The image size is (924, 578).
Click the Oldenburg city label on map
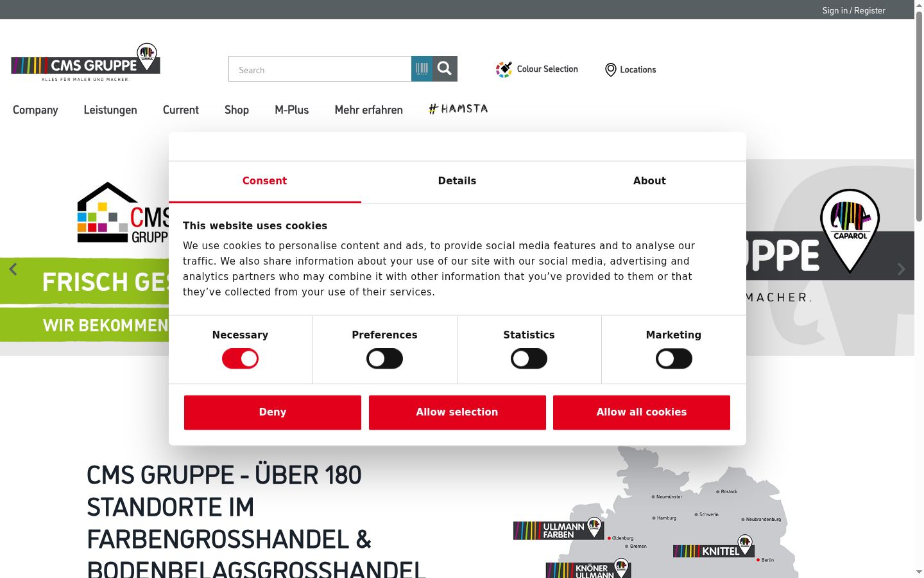(622, 538)
